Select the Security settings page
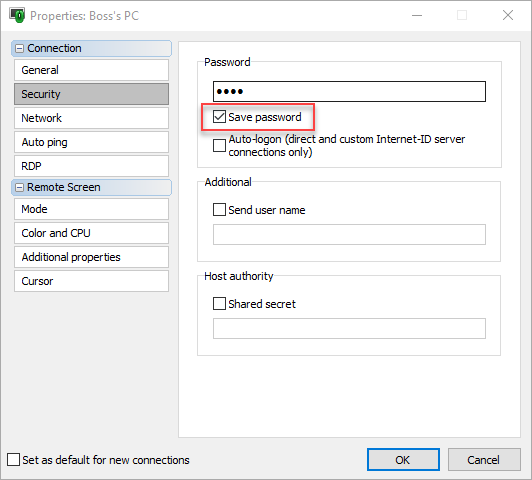Image resolution: width=532 pixels, height=480 pixels. pos(91,94)
